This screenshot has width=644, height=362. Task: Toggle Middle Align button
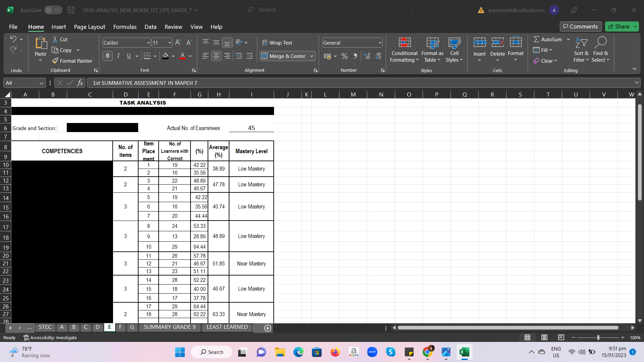216,43
